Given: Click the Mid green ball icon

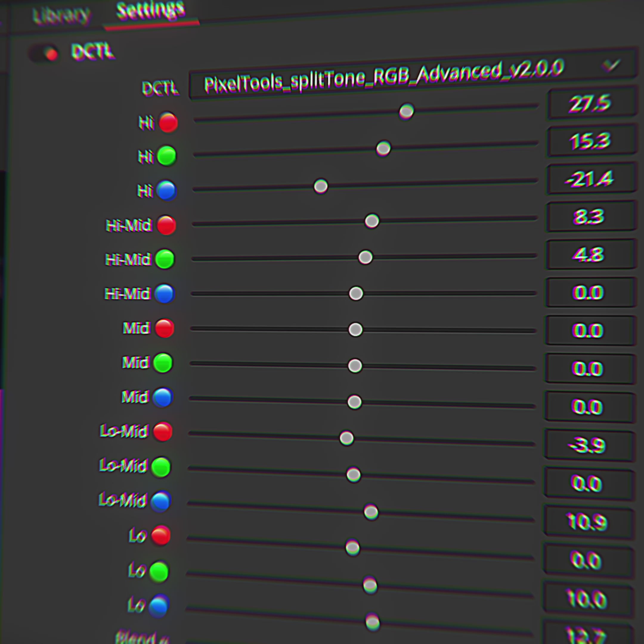Looking at the screenshot, I should click(163, 363).
